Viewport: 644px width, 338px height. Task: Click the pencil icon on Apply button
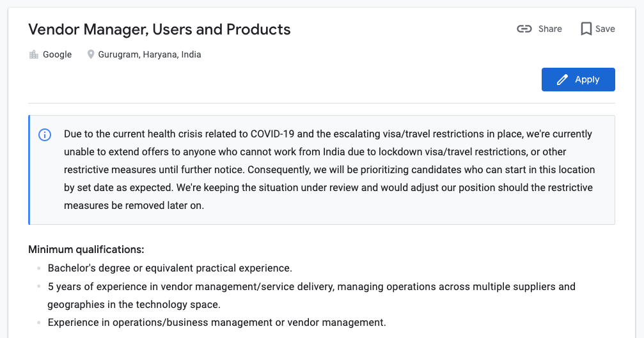(562, 80)
